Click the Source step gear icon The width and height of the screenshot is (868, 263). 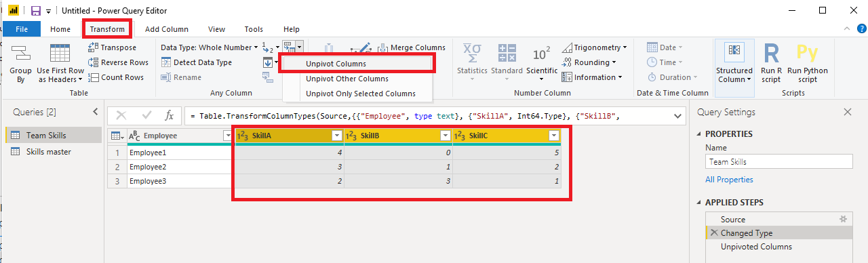tap(844, 219)
